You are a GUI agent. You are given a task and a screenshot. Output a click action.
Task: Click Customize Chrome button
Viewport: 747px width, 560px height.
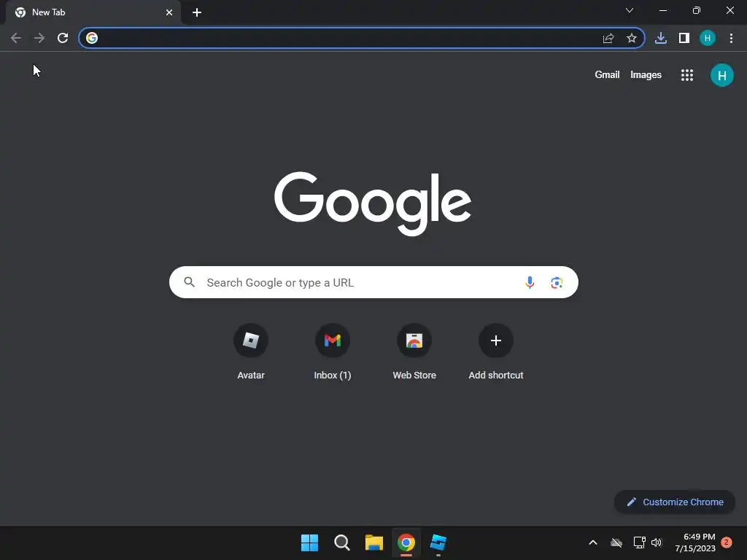[x=675, y=502]
